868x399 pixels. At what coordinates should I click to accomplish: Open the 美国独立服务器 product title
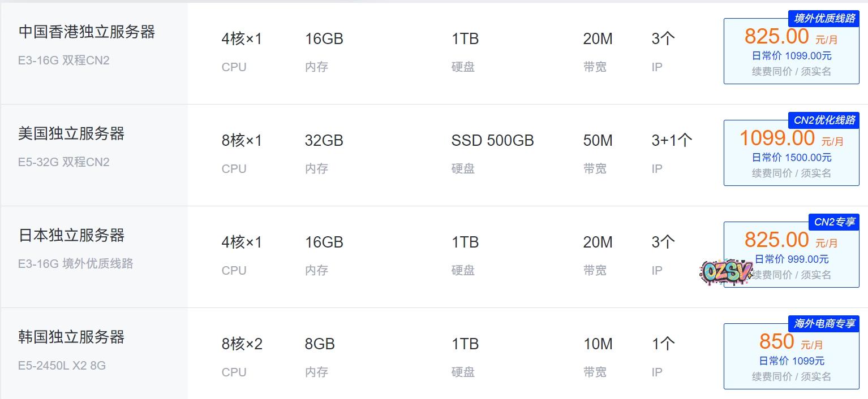pos(71,134)
